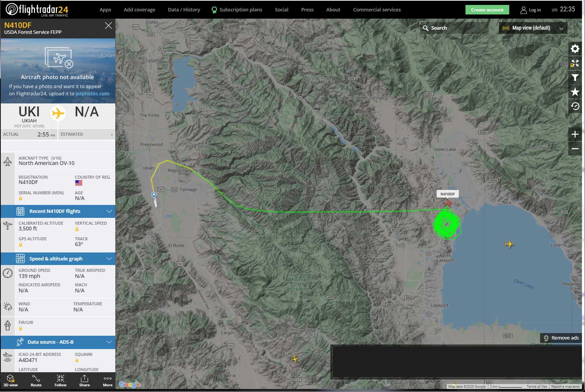The width and height of the screenshot is (585, 392).
Task: Click in the Search field
Action: pyautogui.click(x=454, y=28)
